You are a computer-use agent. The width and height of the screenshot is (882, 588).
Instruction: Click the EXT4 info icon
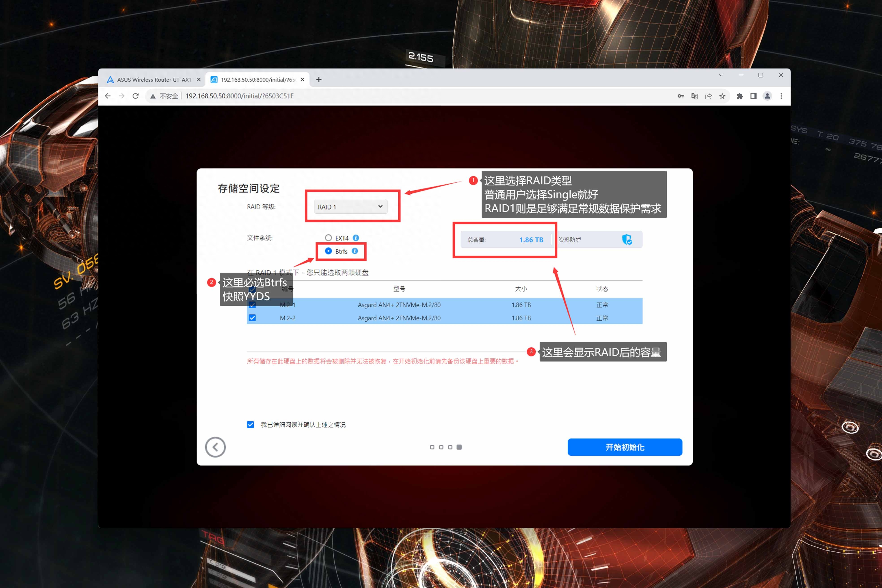tap(356, 238)
